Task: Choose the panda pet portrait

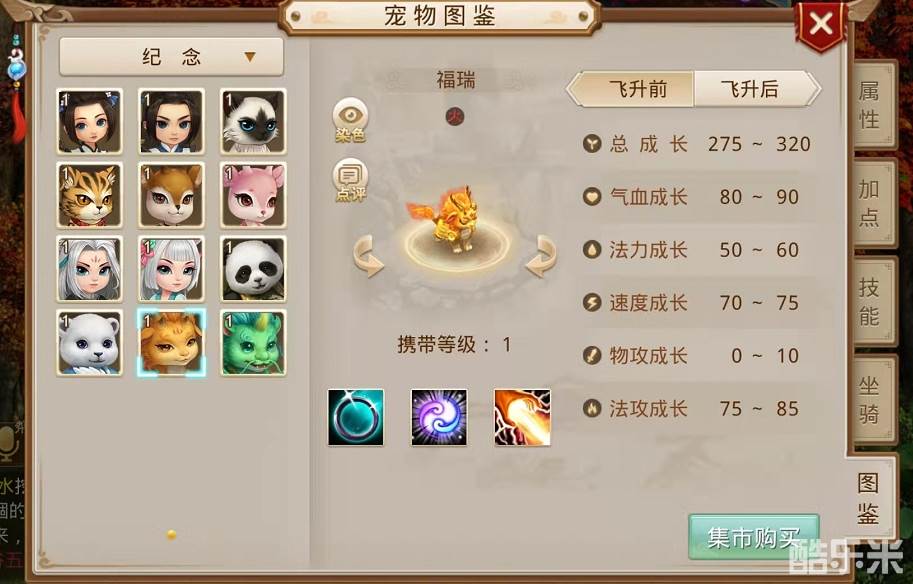Action: 253,269
